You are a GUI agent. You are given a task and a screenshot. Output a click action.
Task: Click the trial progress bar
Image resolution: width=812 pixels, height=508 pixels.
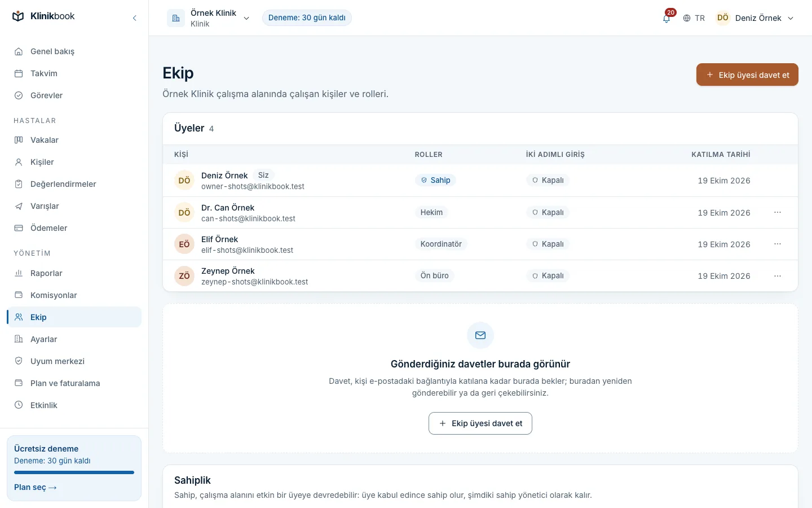pyautogui.click(x=74, y=472)
